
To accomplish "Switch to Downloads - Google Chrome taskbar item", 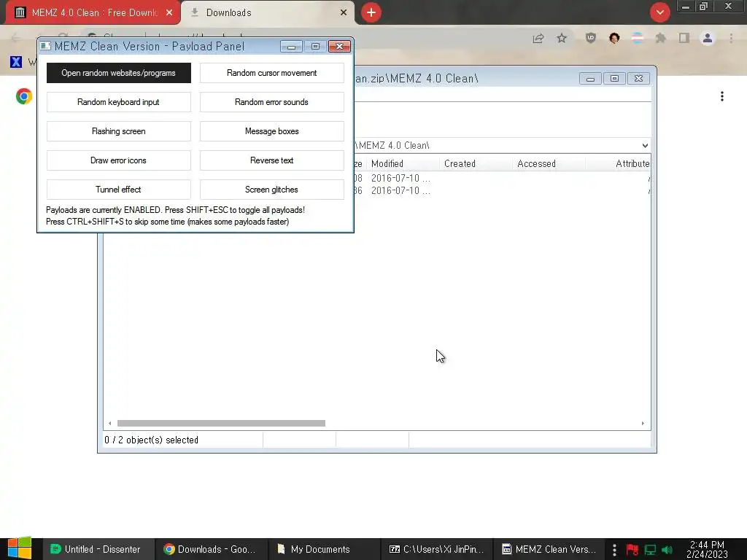I will click(x=211, y=549).
